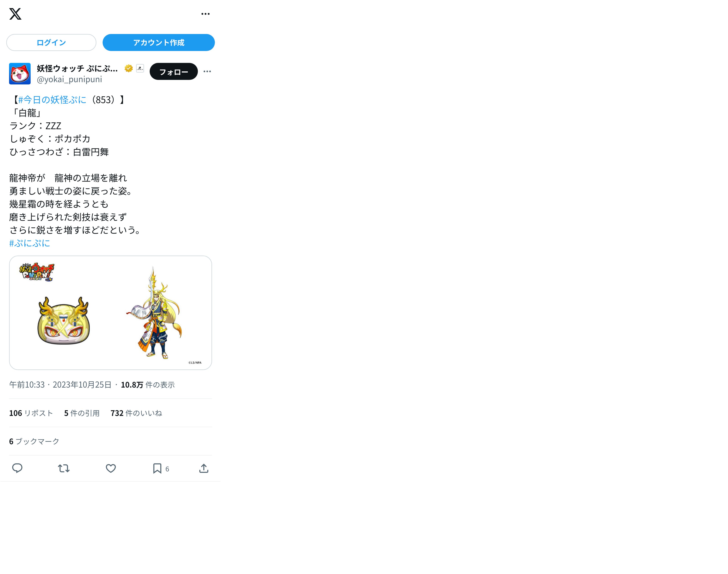Click the repost arrows icon
The height and width of the screenshot is (574, 728).
64,468
